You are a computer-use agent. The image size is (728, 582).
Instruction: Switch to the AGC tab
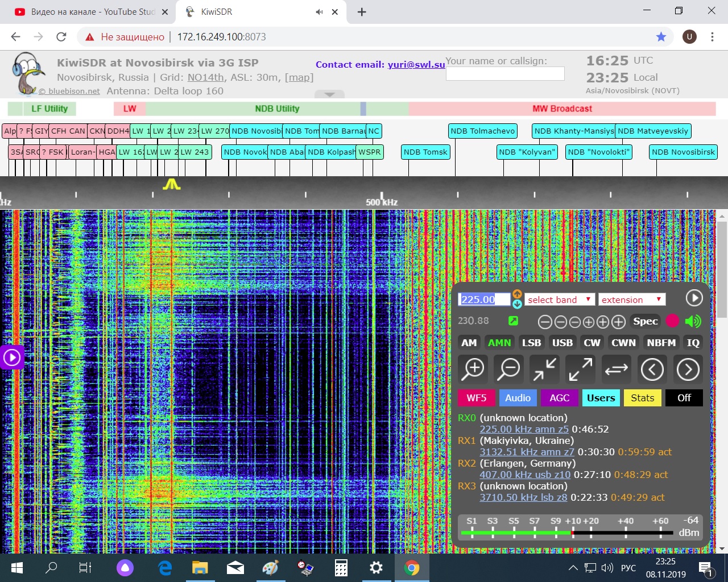click(x=559, y=398)
